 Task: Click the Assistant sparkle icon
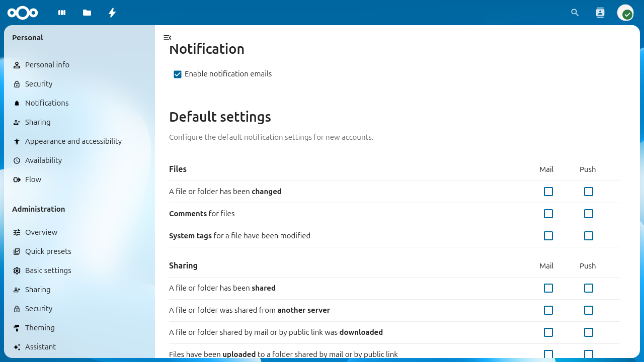(x=17, y=347)
